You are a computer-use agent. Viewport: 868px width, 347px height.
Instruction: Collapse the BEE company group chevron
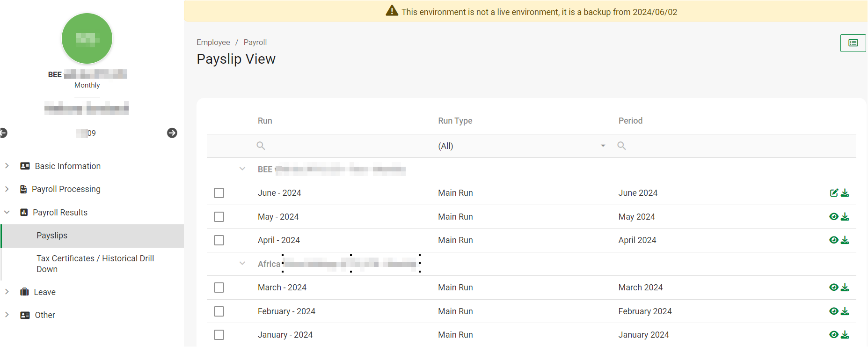click(x=242, y=169)
